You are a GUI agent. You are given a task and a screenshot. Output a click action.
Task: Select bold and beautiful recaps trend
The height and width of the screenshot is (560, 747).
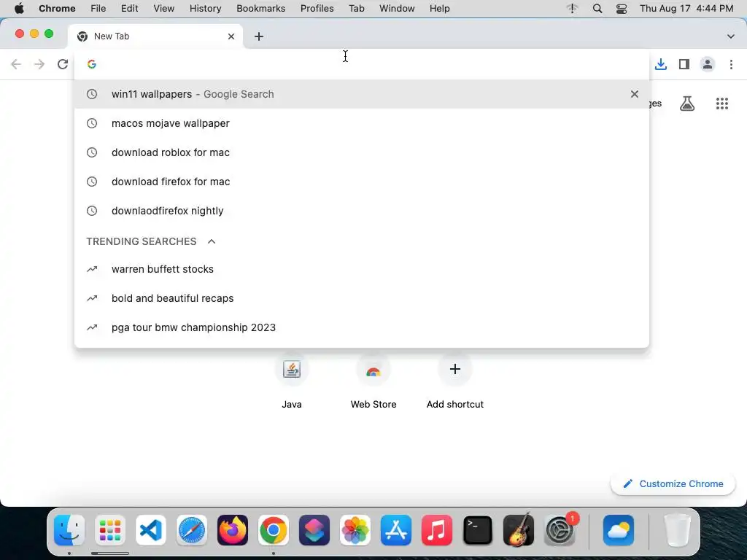coord(362,298)
